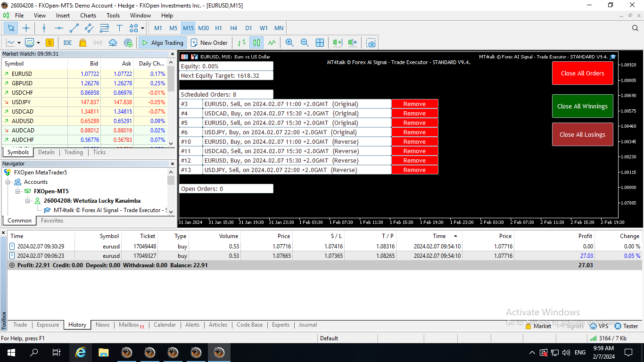Collapse the Accounts tree node
644x362 pixels.
point(8,182)
